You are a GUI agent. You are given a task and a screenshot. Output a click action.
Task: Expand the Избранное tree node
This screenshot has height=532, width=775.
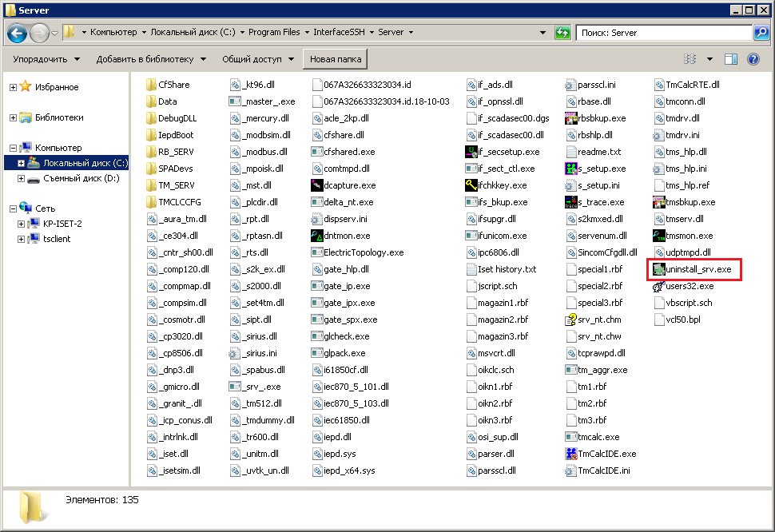(x=13, y=87)
